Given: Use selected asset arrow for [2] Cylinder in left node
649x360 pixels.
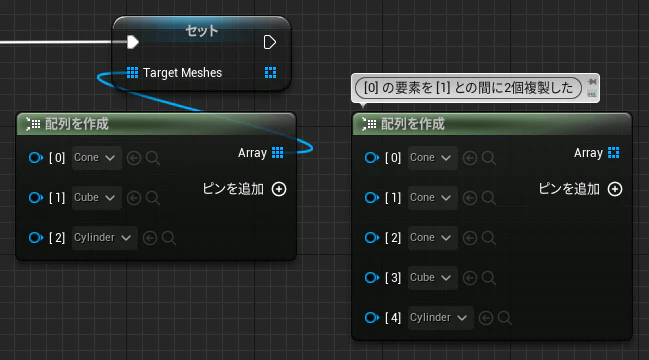Looking at the screenshot, I should pos(150,238).
